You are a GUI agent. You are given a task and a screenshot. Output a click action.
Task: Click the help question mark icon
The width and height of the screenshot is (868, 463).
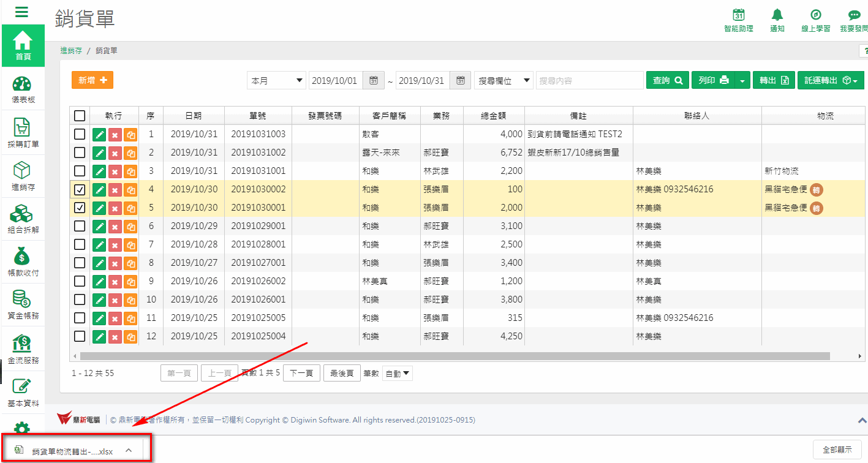[x=864, y=51]
